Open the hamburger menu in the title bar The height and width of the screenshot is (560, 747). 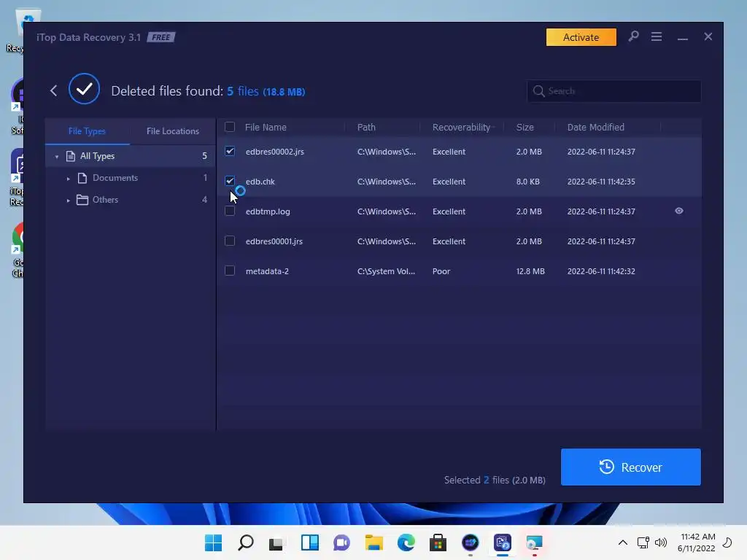657,36
